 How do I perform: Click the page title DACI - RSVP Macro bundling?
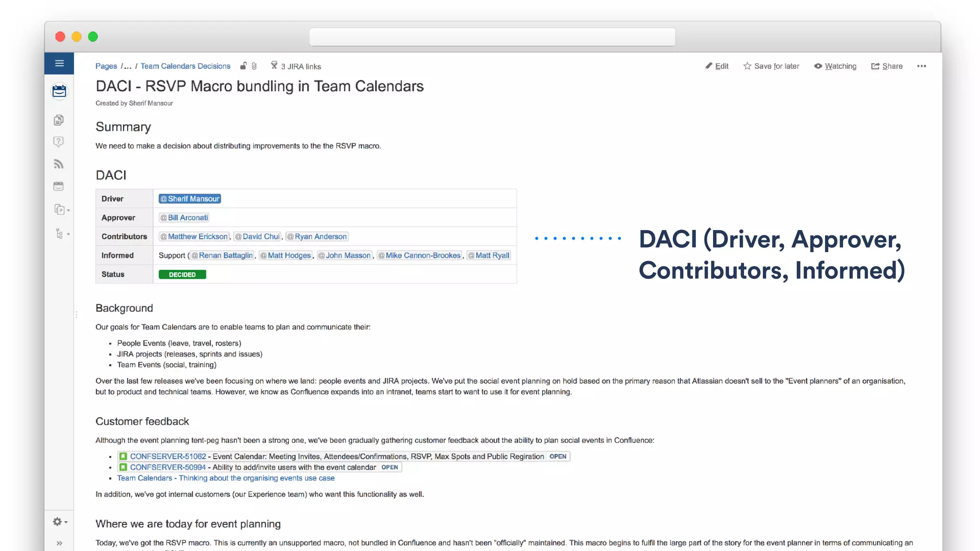[x=260, y=86]
